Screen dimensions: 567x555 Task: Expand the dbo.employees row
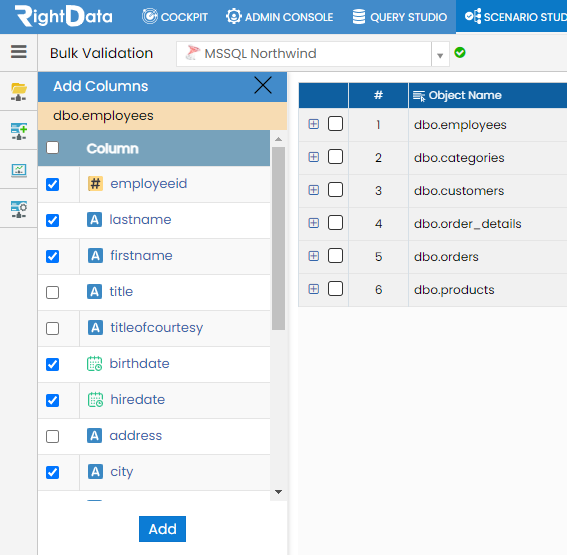tap(314, 124)
